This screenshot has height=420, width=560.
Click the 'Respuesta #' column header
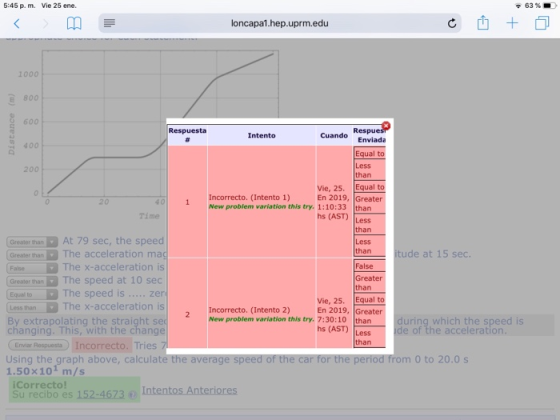[188, 135]
